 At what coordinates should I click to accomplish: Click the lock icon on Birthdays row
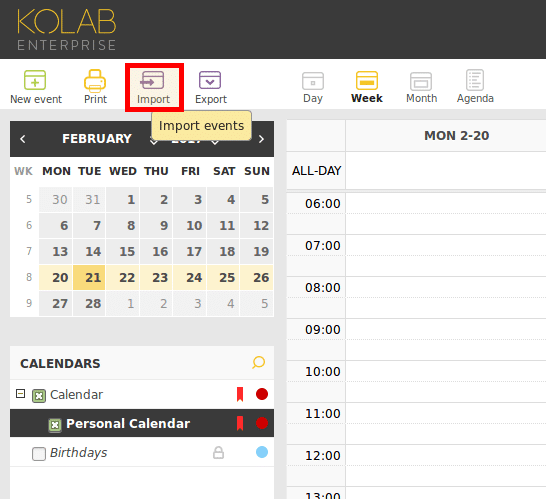(x=218, y=452)
